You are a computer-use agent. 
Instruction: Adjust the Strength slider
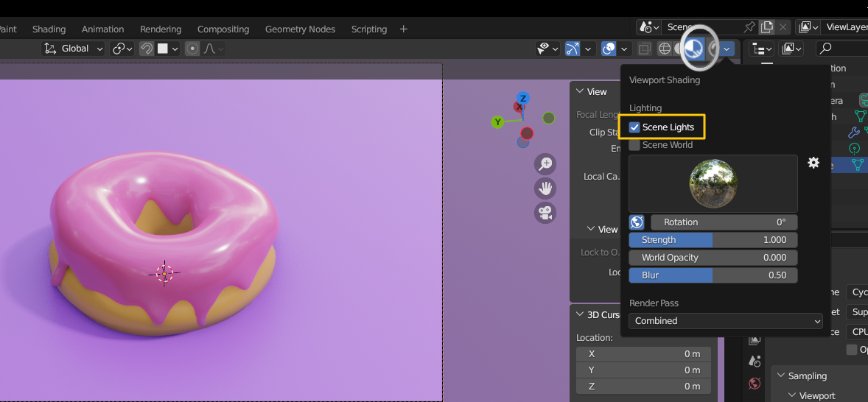(x=713, y=240)
